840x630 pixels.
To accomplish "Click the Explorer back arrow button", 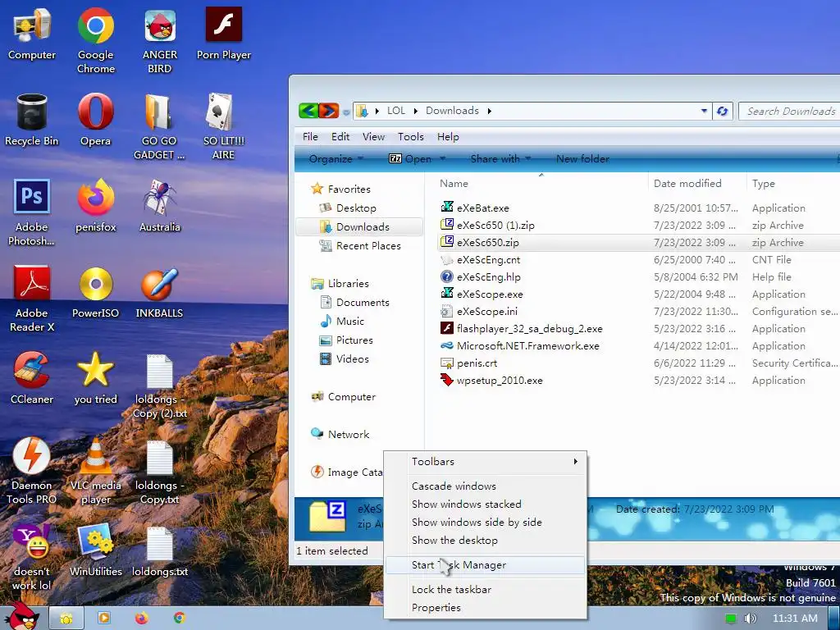I will 308,111.
